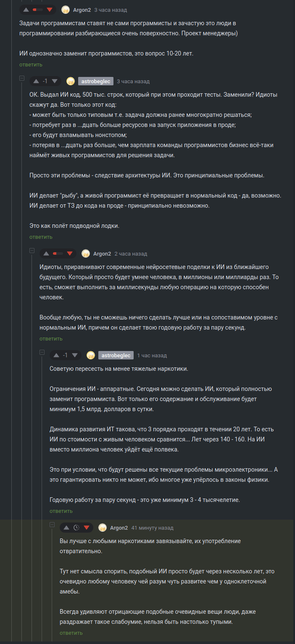Collapse astrobeglec's 3 часа назад comment thread
Screen dimensions: 295x644
point(21,78)
